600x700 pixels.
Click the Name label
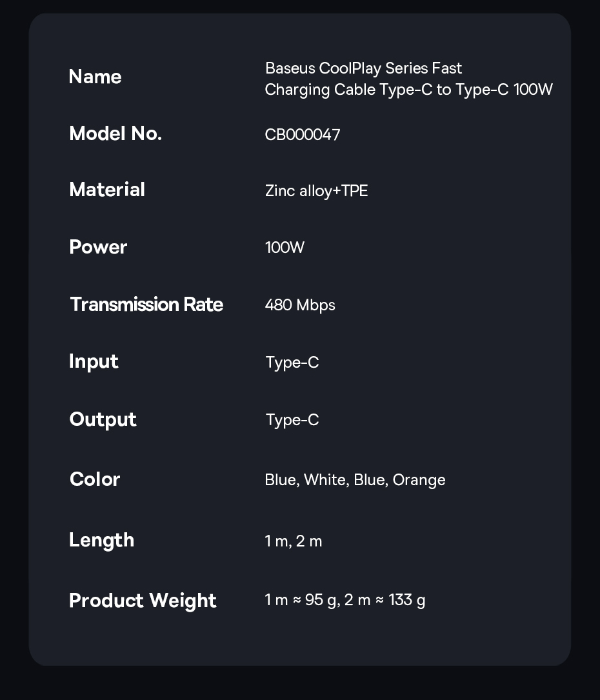pos(95,77)
